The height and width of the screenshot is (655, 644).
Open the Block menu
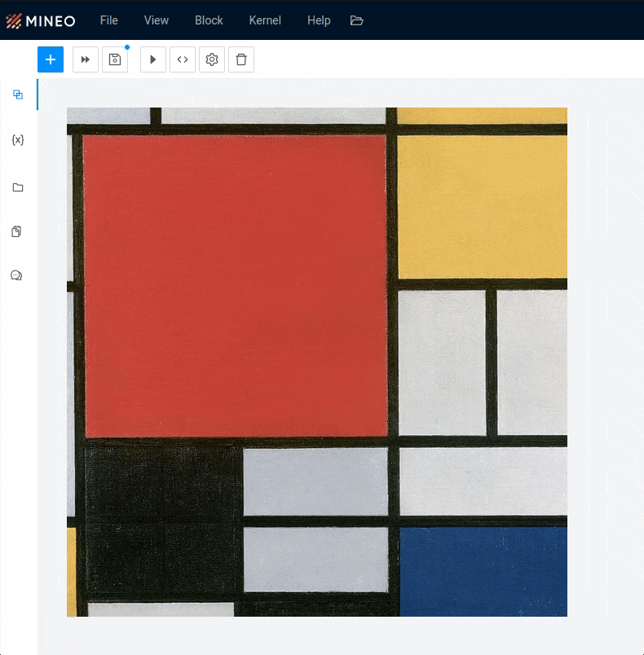(x=209, y=20)
